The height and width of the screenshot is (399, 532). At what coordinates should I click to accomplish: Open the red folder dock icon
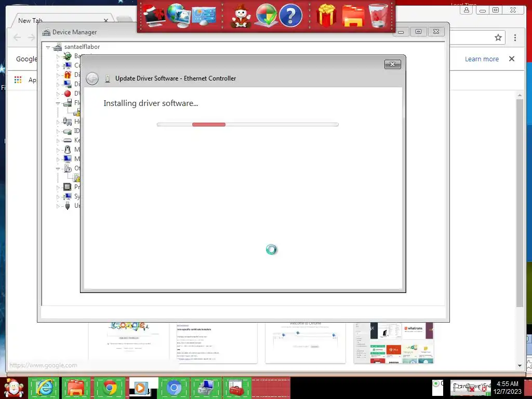click(x=353, y=16)
